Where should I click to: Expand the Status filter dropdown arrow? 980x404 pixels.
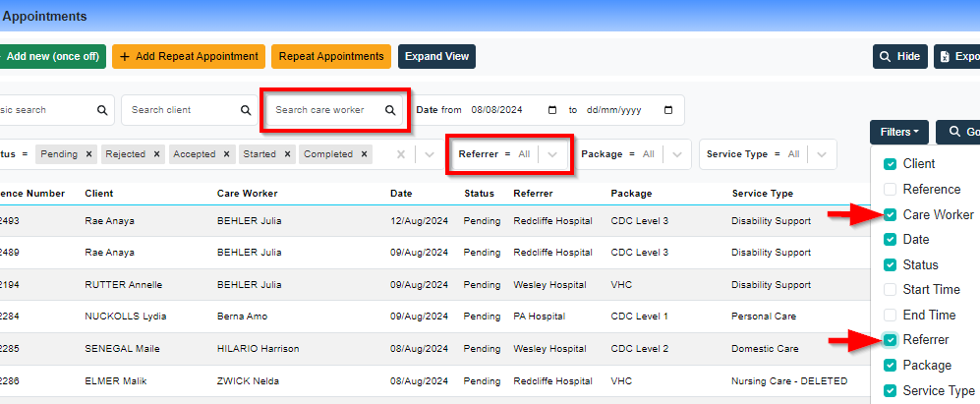click(x=430, y=154)
